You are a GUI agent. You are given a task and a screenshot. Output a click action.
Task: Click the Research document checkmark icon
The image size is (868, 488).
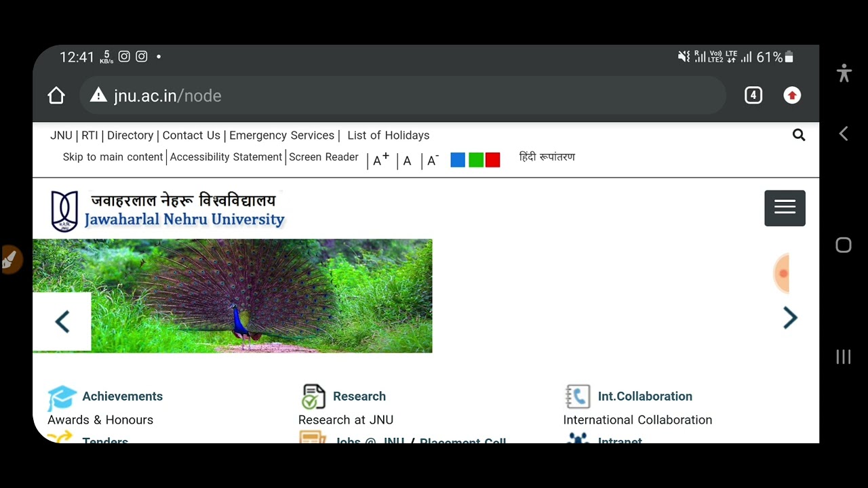(313, 396)
